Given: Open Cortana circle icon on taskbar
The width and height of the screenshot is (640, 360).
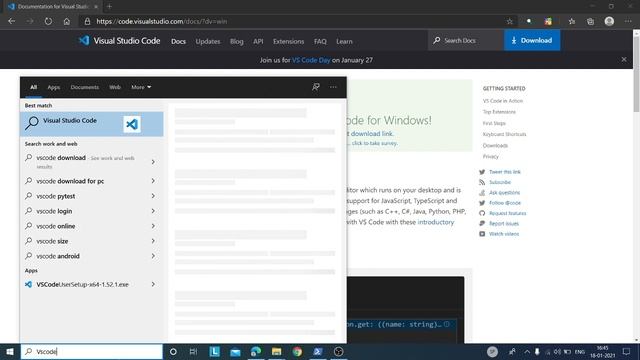Looking at the screenshot, I should [173, 351].
